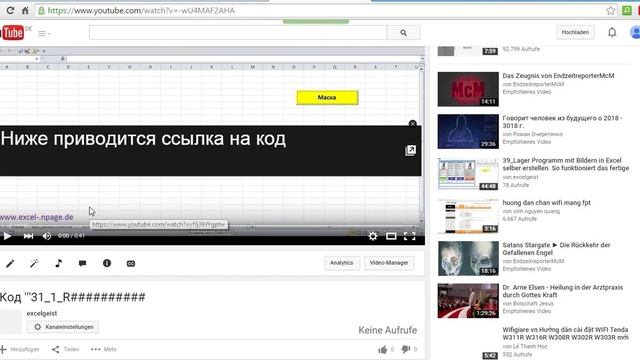Open the Video-Manager button
Screen dimensions: 640x360
(x=389, y=263)
